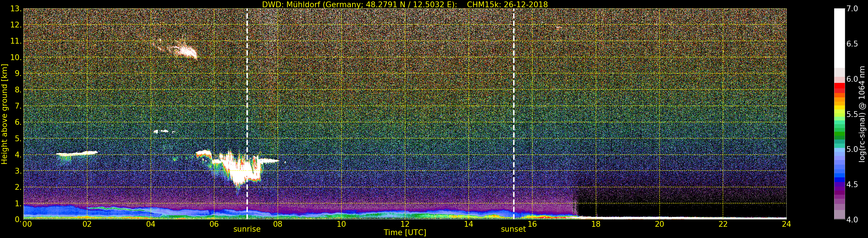Click the '08' tick on the time axis
Screen dimensions: 868x238
(278, 224)
